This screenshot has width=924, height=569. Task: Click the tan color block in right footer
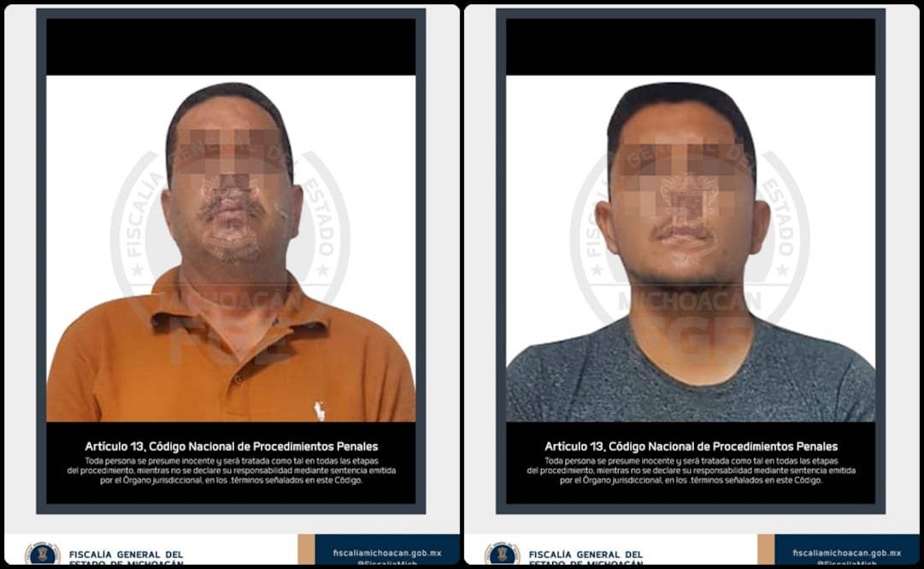[x=766, y=551]
